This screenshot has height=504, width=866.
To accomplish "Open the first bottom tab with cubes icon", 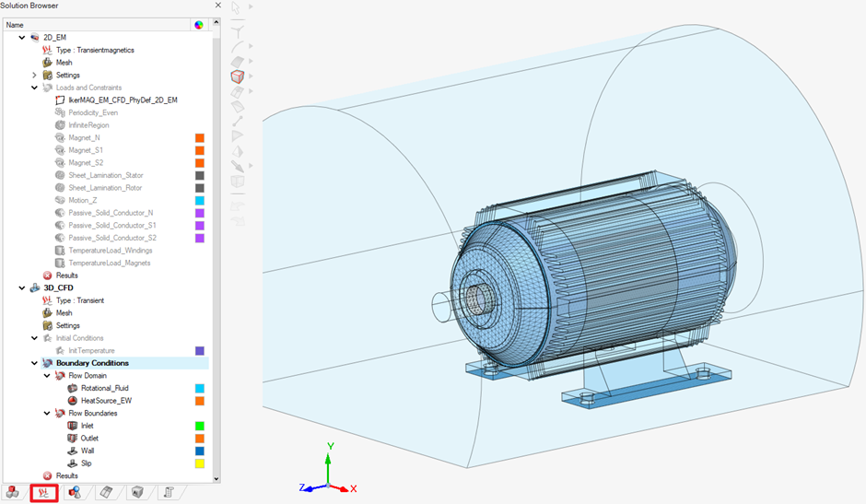I will tap(13, 493).
